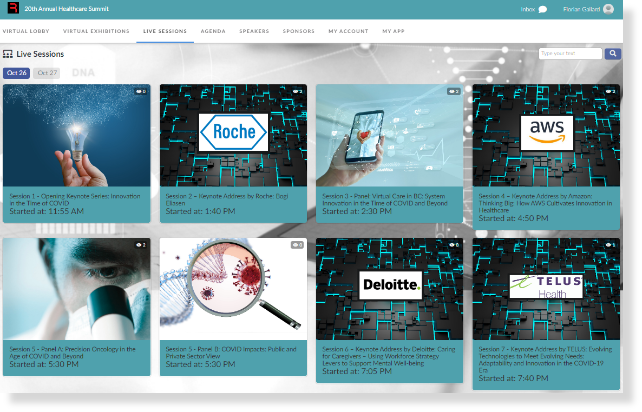Viewport: 642px width, 412px height.
Task: Click '20th Annual Healthcare Summit' title
Action: coord(66,9)
